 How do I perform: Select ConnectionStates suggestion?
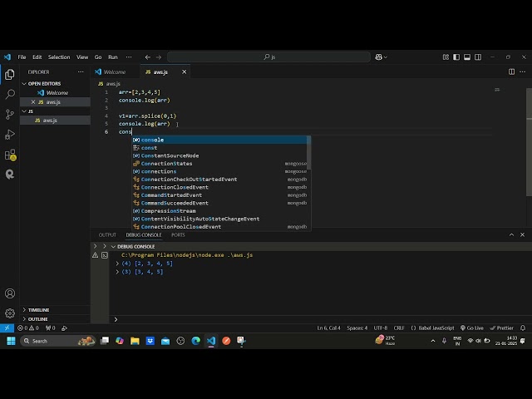219,164
